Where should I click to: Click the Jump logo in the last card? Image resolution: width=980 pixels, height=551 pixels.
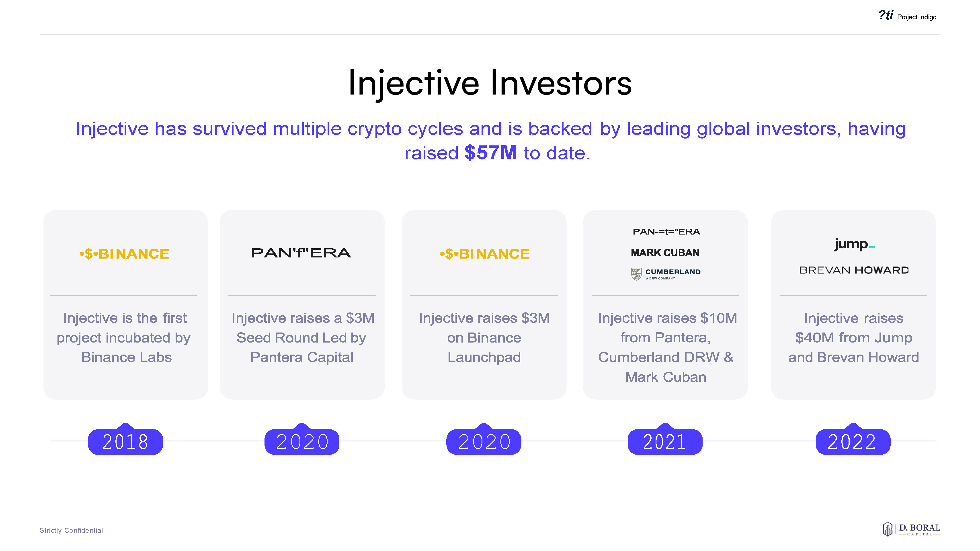(x=854, y=244)
